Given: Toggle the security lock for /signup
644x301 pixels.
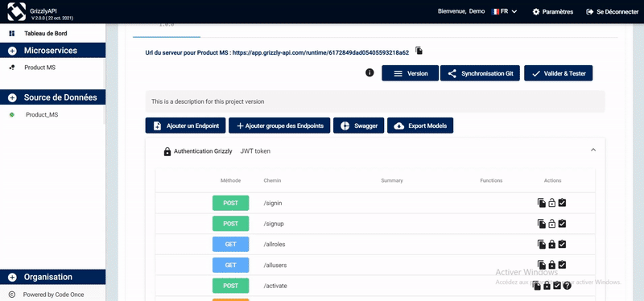Looking at the screenshot, I should point(552,224).
